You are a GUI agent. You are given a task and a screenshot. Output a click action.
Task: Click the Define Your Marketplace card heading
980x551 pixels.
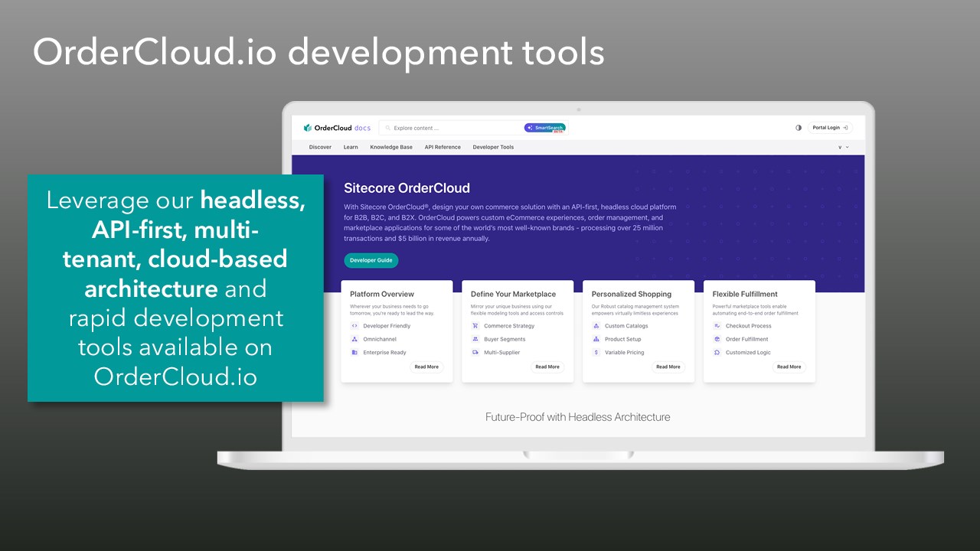coord(514,294)
